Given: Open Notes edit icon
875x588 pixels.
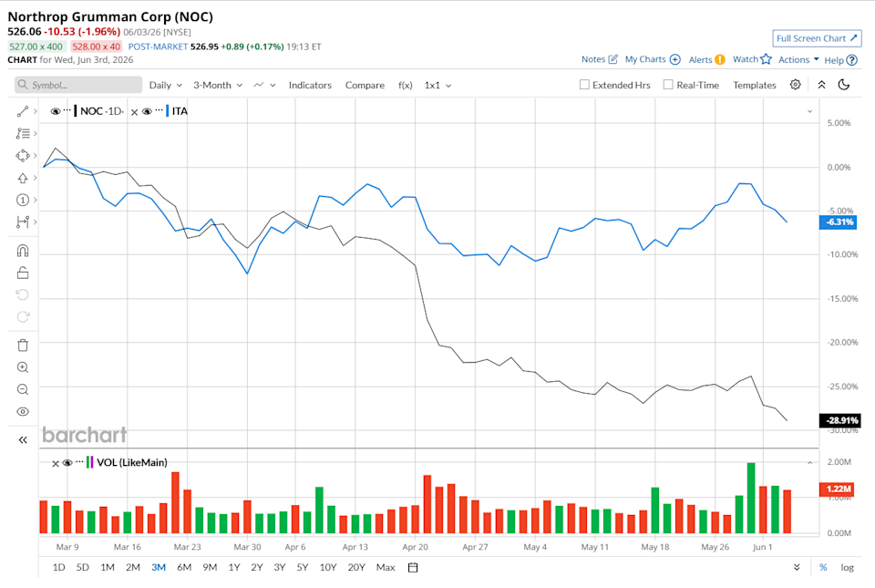Looking at the screenshot, I should (x=612, y=59).
